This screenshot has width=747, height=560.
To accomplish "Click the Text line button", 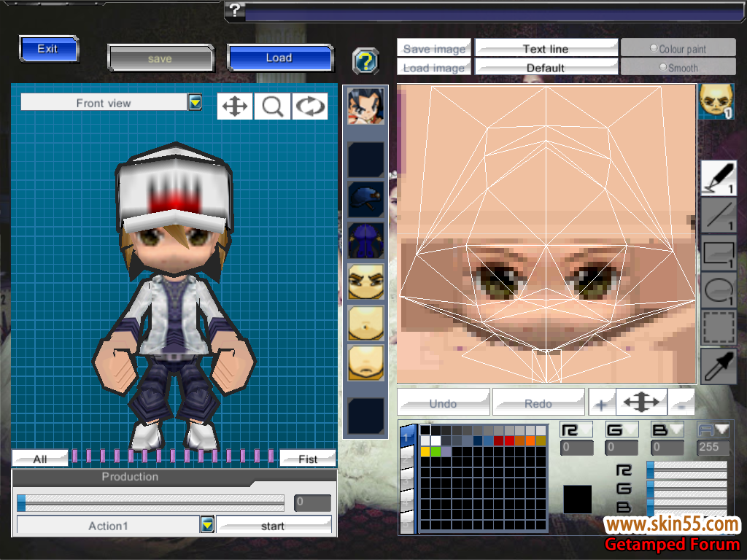I will click(x=546, y=48).
